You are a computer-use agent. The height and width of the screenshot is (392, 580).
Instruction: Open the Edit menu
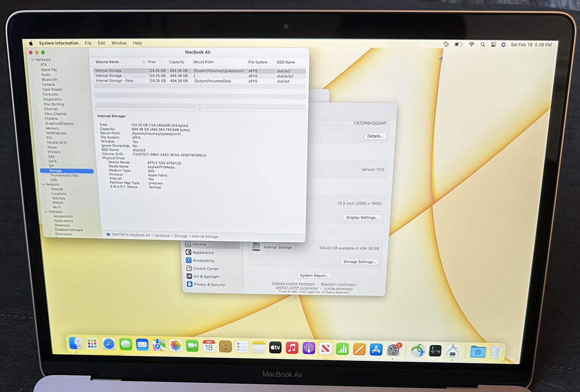point(101,43)
